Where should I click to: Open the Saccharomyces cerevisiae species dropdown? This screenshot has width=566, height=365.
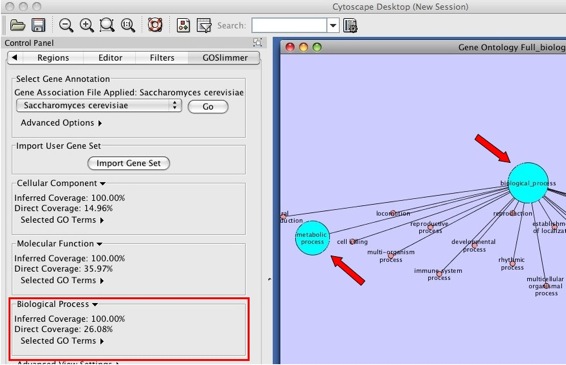(99, 105)
